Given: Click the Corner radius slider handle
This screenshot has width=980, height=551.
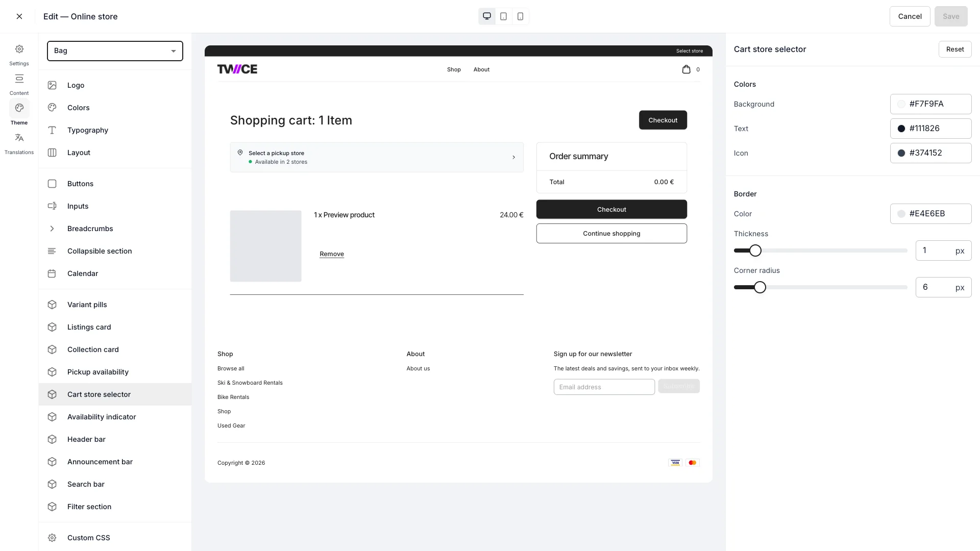Looking at the screenshot, I should coord(760,287).
